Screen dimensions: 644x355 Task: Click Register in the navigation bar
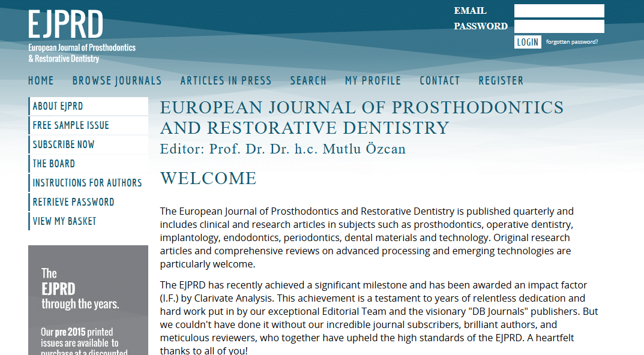(501, 80)
